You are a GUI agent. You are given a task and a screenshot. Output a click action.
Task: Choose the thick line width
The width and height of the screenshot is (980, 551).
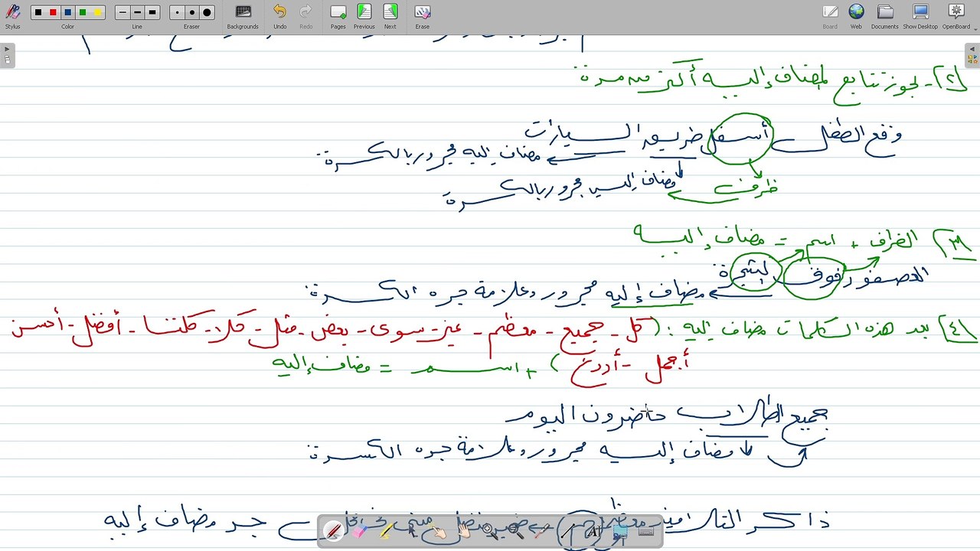pyautogui.click(x=152, y=12)
